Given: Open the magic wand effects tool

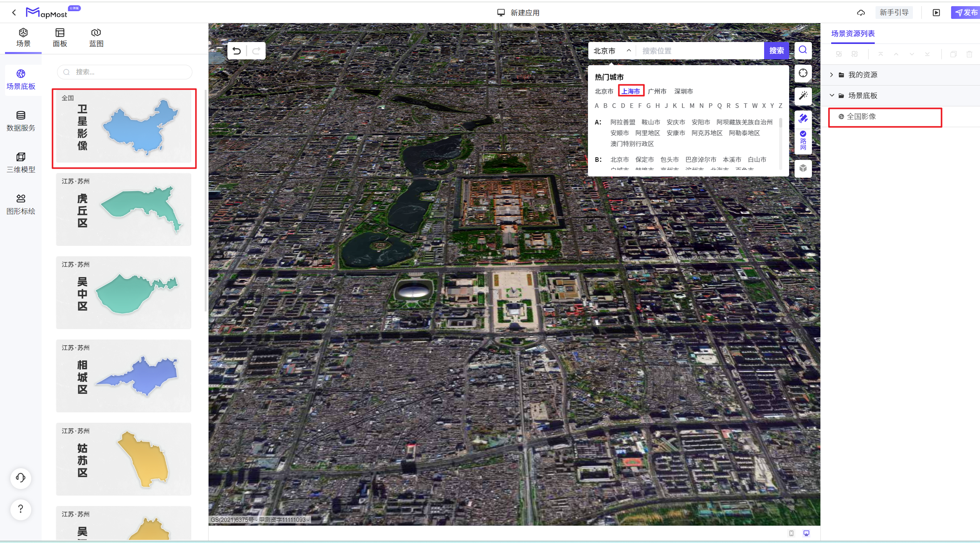Looking at the screenshot, I should (x=803, y=96).
